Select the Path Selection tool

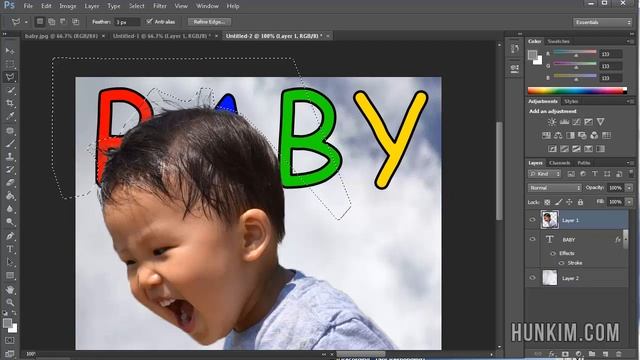tap(10, 262)
